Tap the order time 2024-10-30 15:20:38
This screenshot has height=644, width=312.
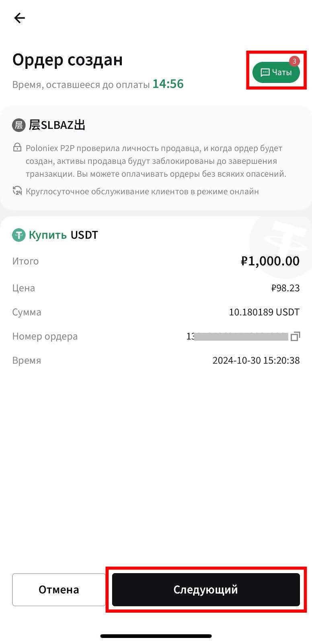[256, 360]
